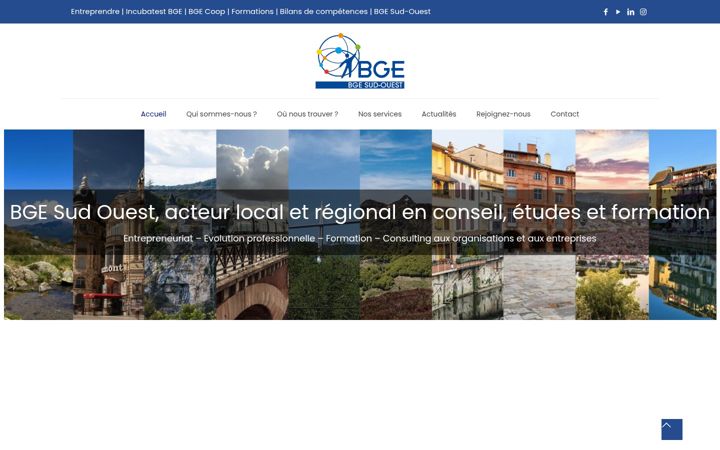Open the Instagram profile icon

(x=643, y=12)
